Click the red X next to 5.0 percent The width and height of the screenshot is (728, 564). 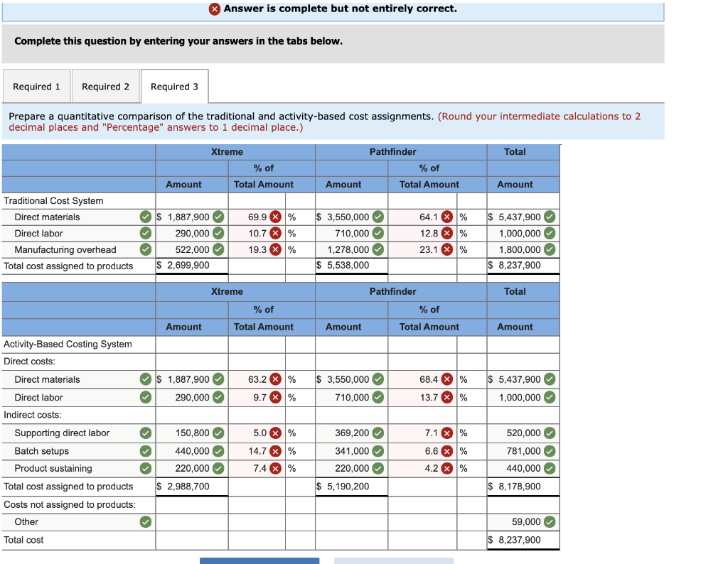click(x=276, y=433)
